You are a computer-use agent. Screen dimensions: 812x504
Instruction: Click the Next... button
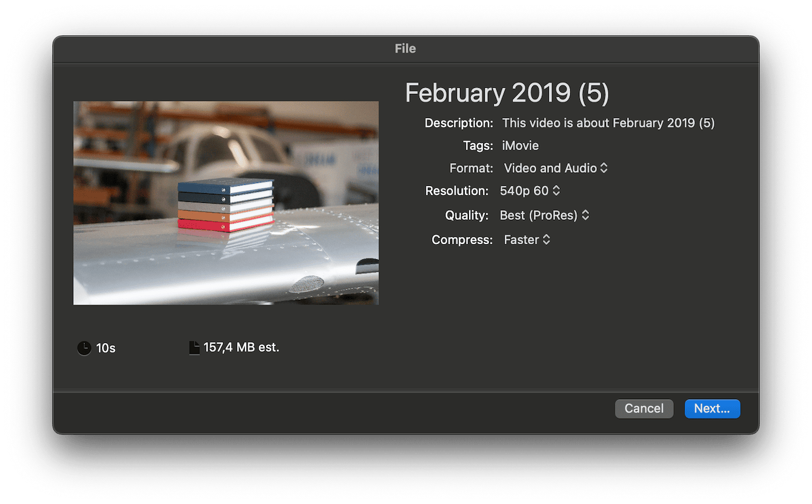tap(712, 409)
